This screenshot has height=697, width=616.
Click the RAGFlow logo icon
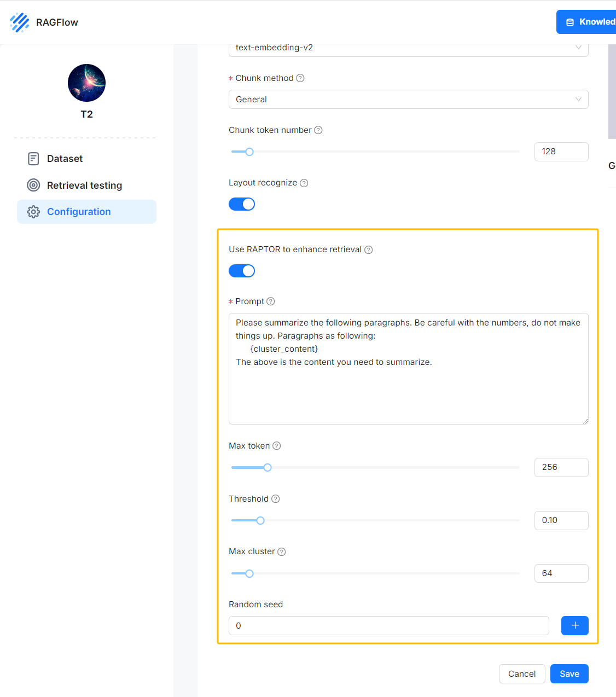(x=20, y=22)
